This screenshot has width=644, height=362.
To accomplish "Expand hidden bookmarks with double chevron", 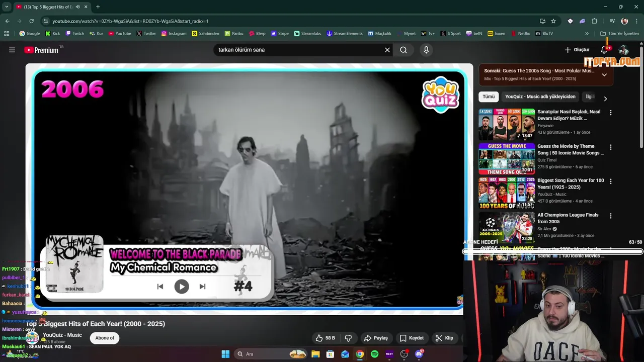I will coord(587,34).
